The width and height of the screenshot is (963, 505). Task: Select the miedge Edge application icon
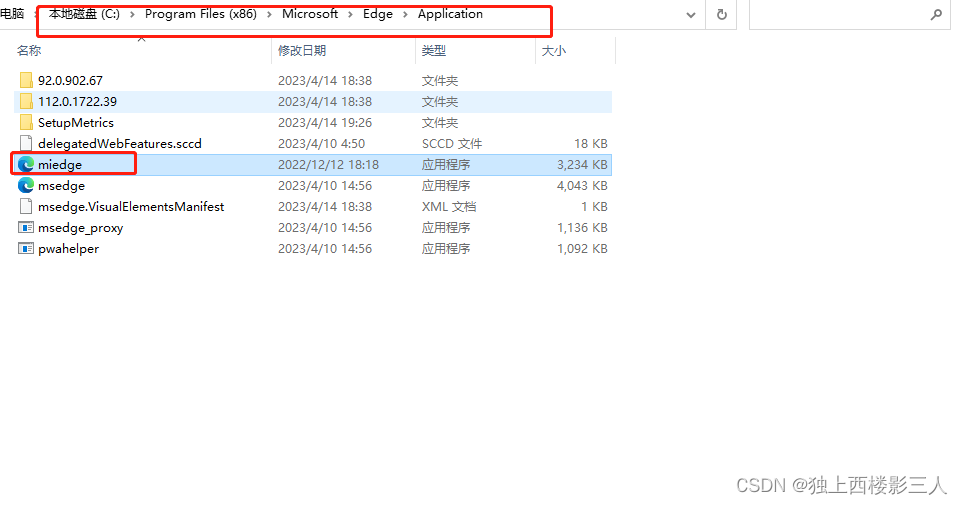[26, 165]
